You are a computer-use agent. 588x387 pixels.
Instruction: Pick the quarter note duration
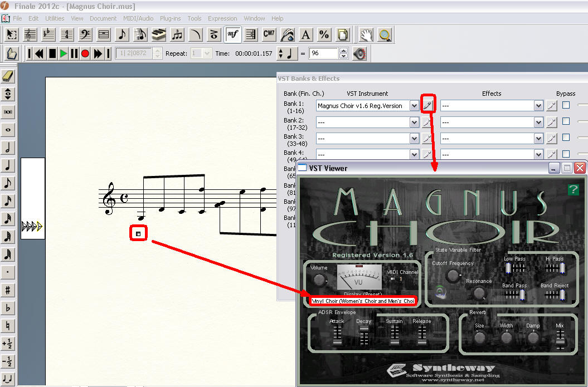(8, 165)
